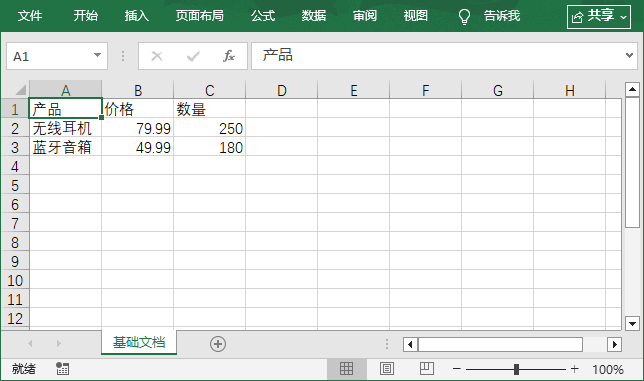Image resolution: width=644 pixels, height=381 pixels.
Task: Expand the formula bar chevron
Action: pos(629,55)
